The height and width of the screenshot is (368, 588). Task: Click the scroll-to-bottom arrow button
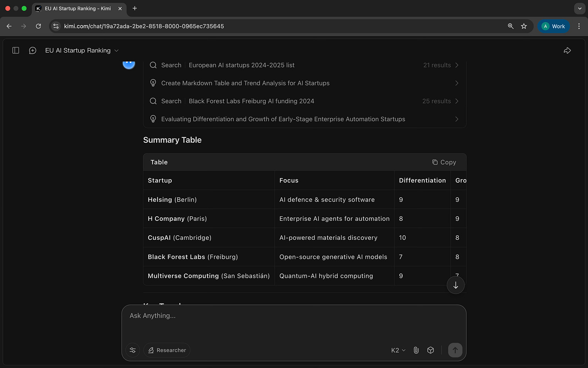click(x=456, y=285)
